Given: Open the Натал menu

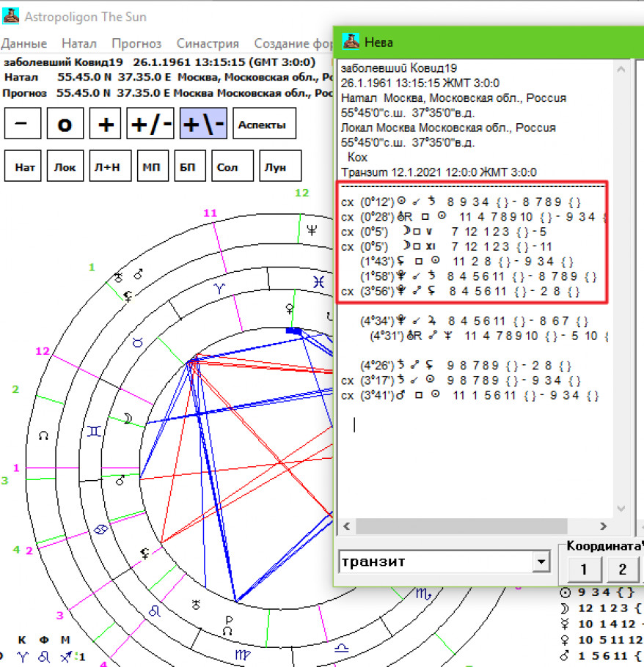Looking at the screenshot, I should coord(79,43).
